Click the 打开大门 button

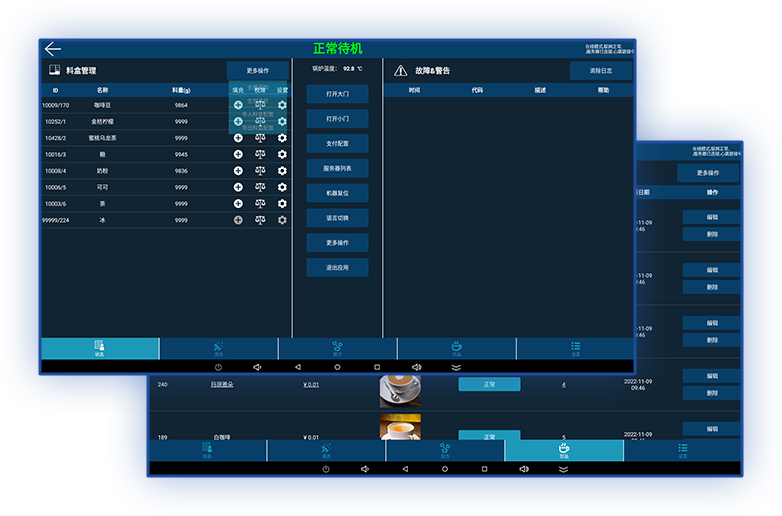pos(337,94)
